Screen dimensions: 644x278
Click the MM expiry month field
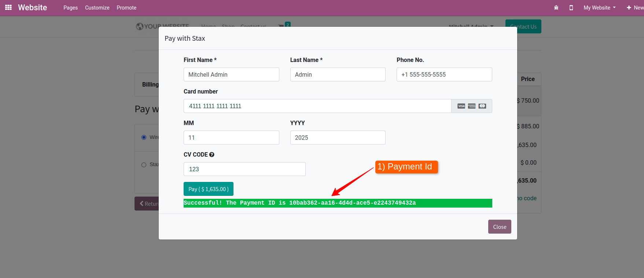pyautogui.click(x=231, y=138)
